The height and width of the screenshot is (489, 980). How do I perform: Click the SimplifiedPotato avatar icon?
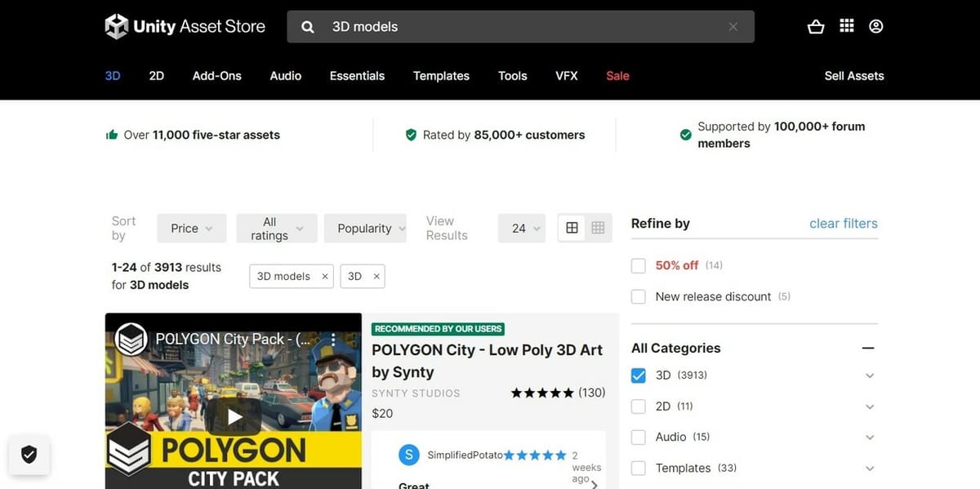(409, 455)
